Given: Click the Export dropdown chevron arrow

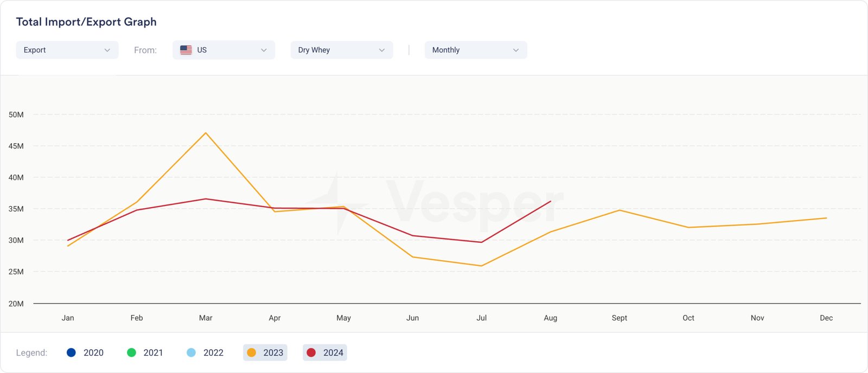Looking at the screenshot, I should (107, 50).
